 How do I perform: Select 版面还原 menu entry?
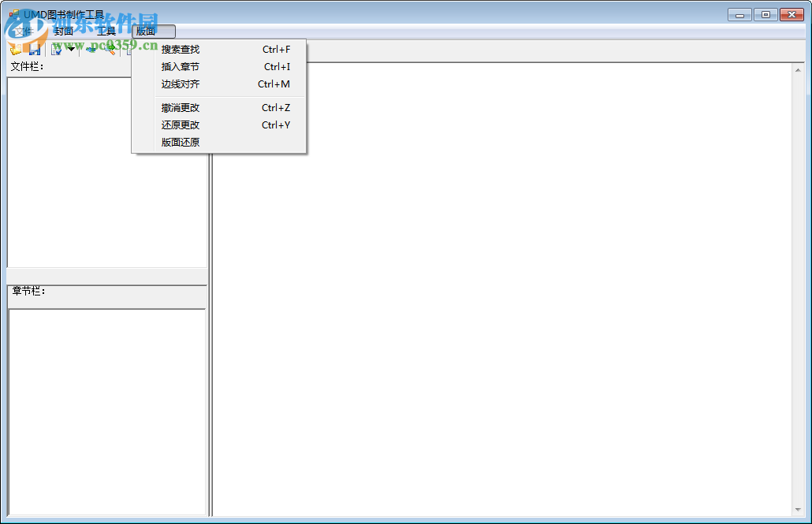[x=219, y=142]
